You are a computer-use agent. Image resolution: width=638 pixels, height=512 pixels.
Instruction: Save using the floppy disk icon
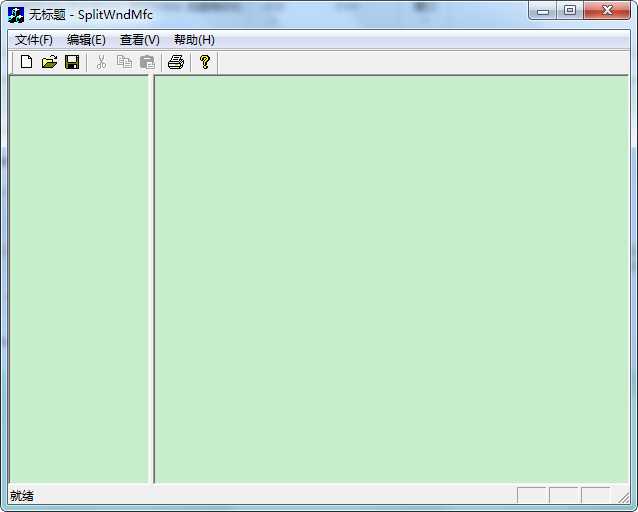pos(72,62)
